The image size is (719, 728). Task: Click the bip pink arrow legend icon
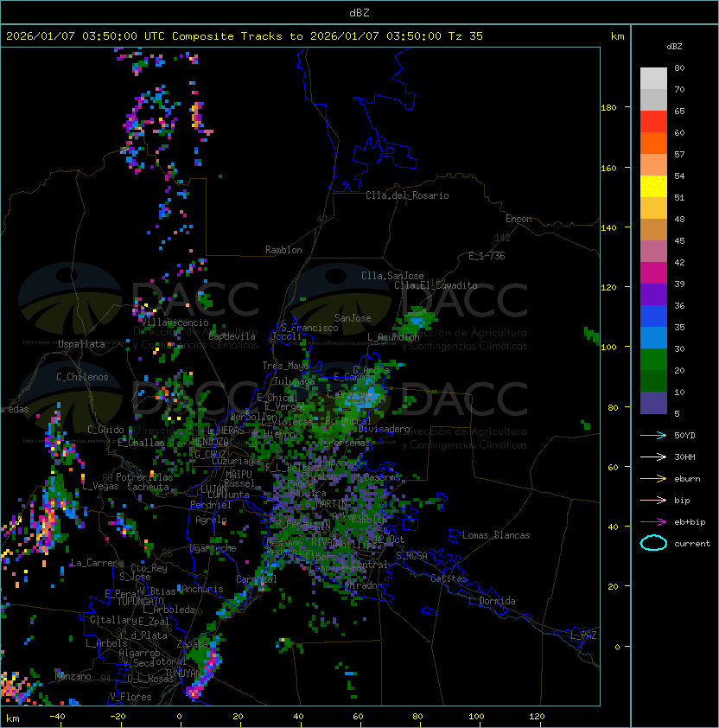pos(653,500)
